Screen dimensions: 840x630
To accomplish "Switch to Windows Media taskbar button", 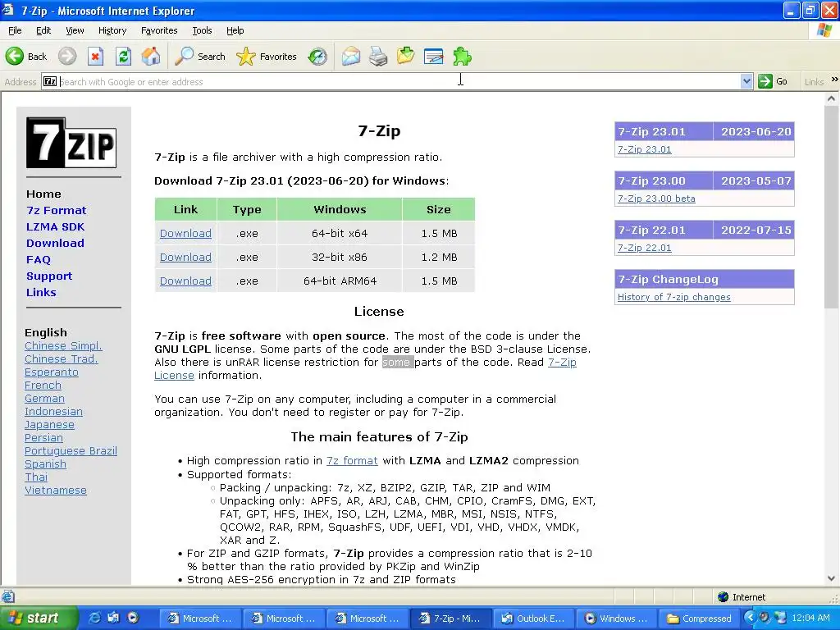I will tap(617, 619).
